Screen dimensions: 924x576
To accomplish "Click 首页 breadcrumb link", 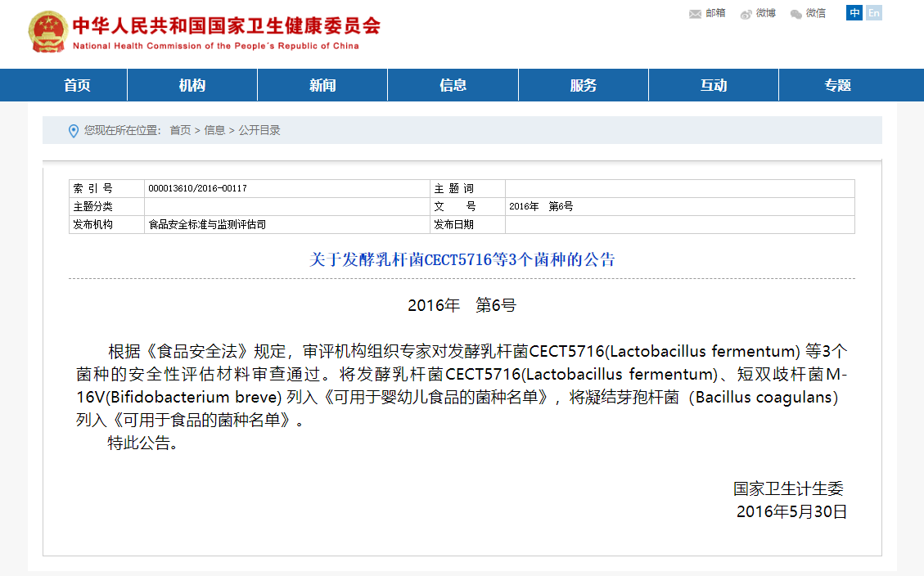I will pyautogui.click(x=180, y=131).
